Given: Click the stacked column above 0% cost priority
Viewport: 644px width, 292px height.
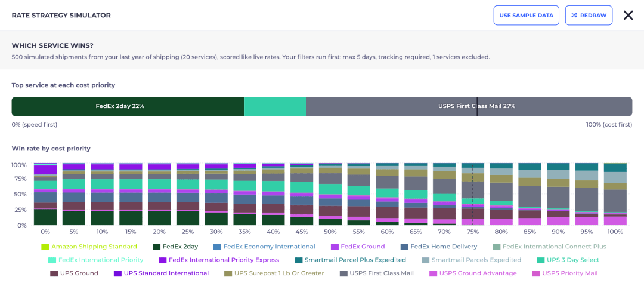Looking at the screenshot, I should (45, 194).
